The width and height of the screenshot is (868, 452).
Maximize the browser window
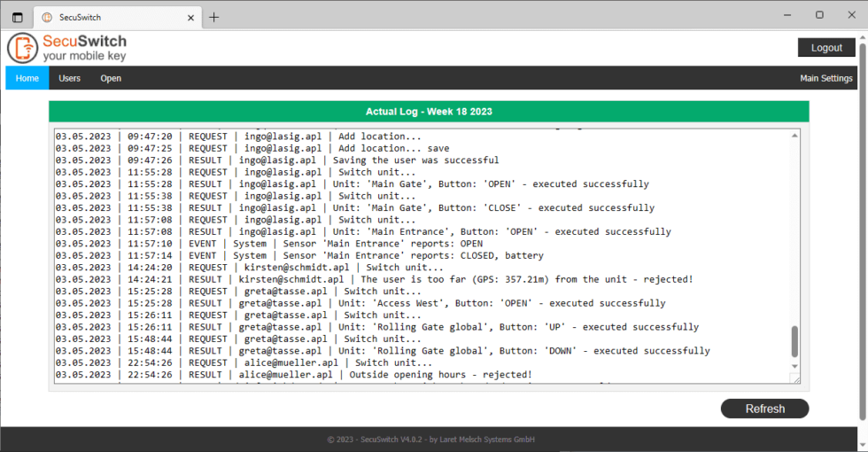[x=819, y=14]
